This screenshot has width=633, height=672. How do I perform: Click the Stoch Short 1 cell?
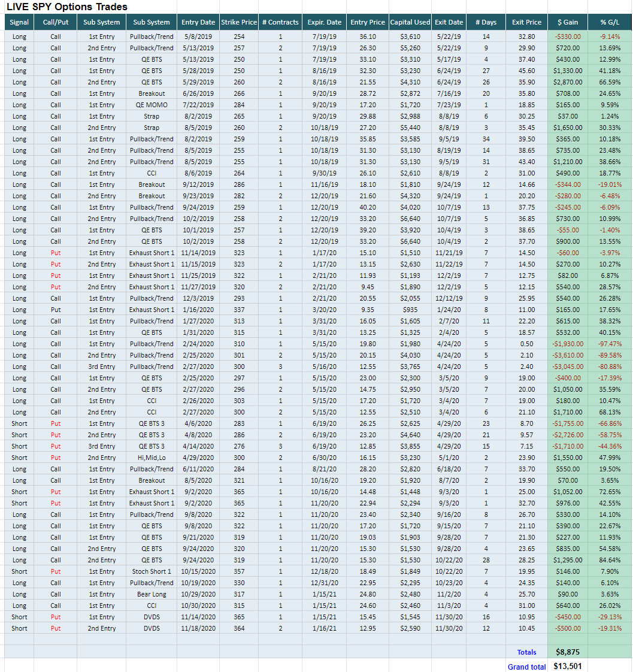[x=152, y=571]
